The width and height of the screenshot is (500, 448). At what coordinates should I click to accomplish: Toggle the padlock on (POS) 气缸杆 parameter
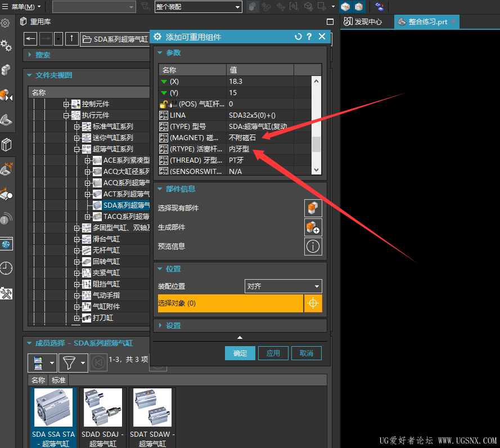coord(164,103)
